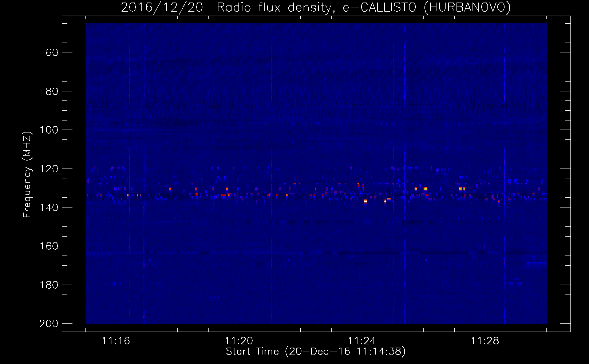Image resolution: width=589 pixels, height=364 pixels.
Task: Click the 11:20 time tick label
Action: 239,341
